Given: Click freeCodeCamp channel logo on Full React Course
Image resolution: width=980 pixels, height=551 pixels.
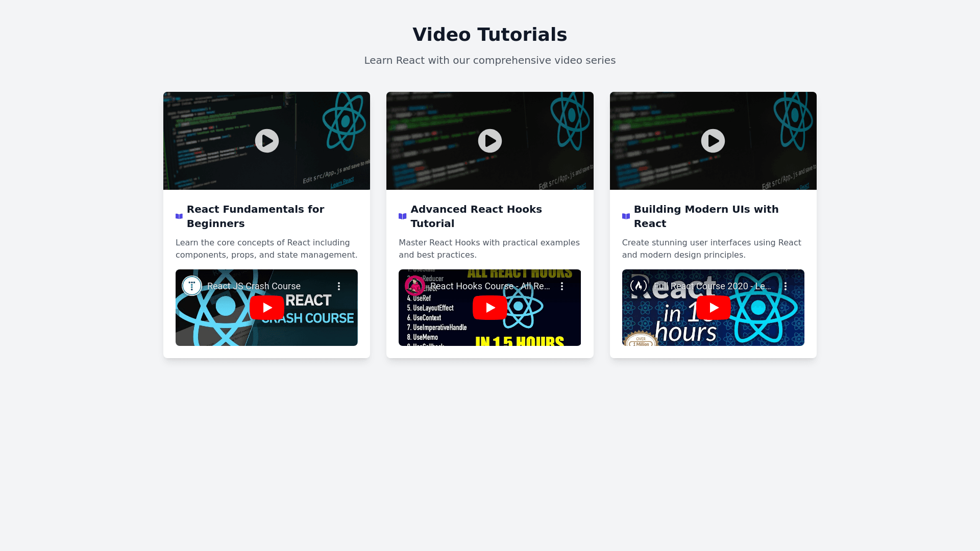Looking at the screenshot, I should pos(639,286).
